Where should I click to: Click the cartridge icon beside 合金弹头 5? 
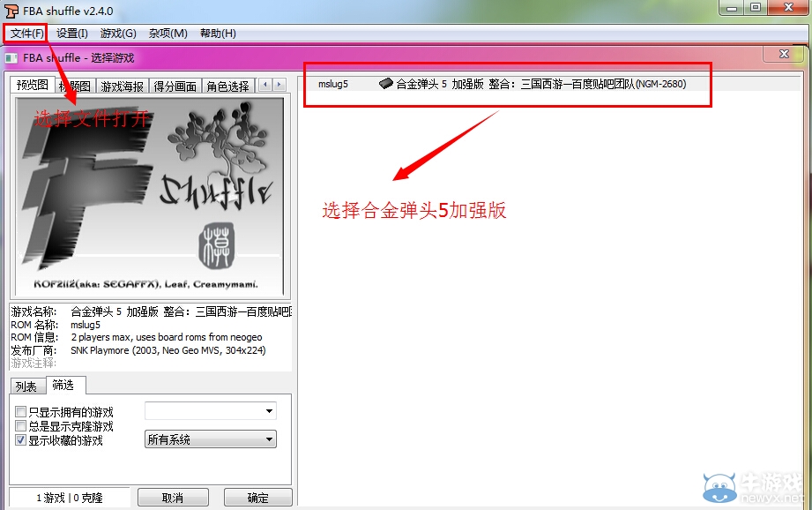[x=386, y=84]
